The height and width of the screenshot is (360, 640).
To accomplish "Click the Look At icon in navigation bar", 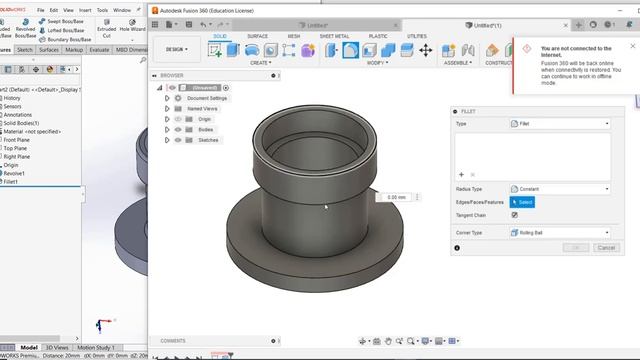I will click(377, 341).
